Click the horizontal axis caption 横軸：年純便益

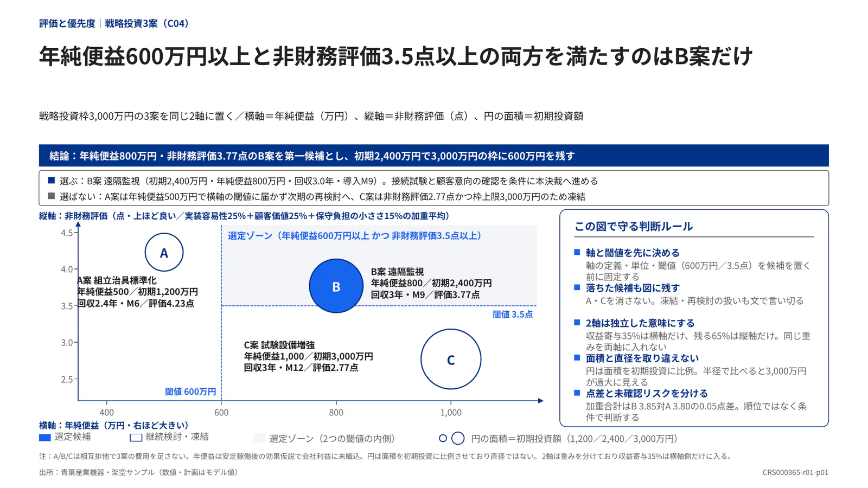click(114, 426)
